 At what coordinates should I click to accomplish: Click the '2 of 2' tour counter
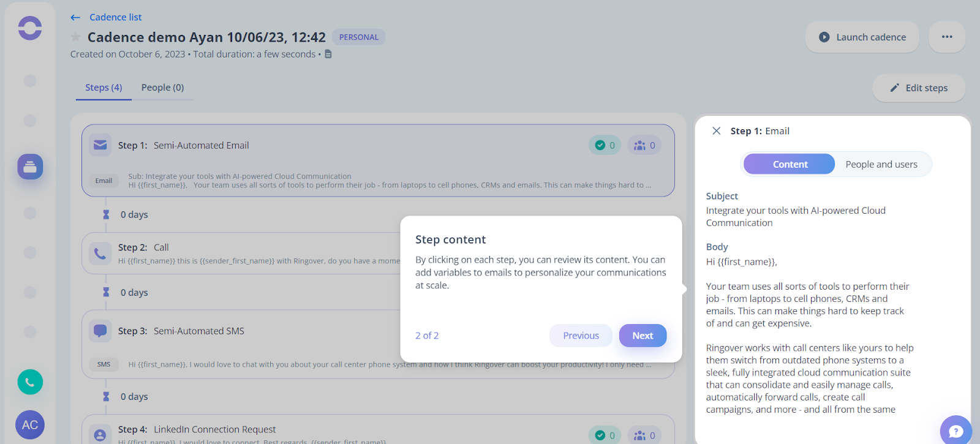(x=427, y=336)
